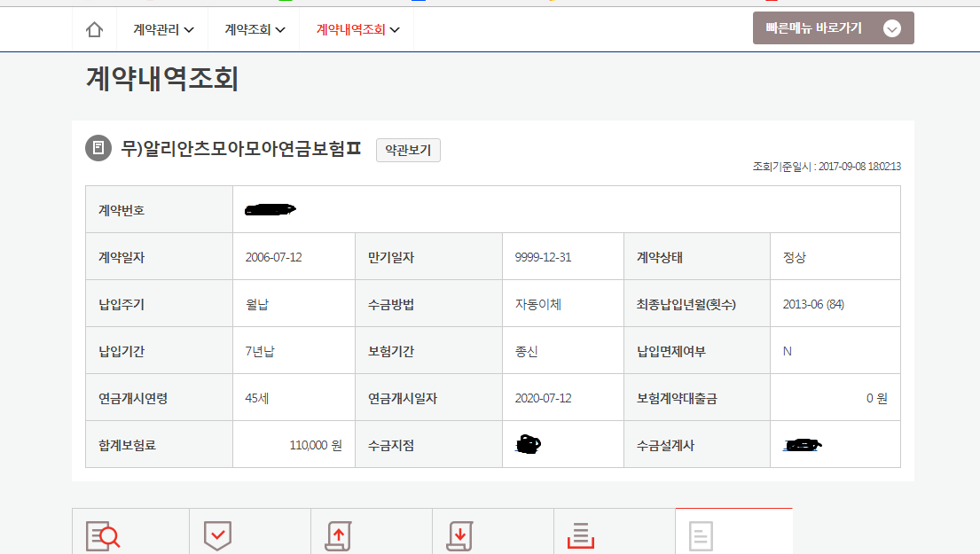
Task: Select the 납입주기 value 월납
Action: tap(257, 305)
